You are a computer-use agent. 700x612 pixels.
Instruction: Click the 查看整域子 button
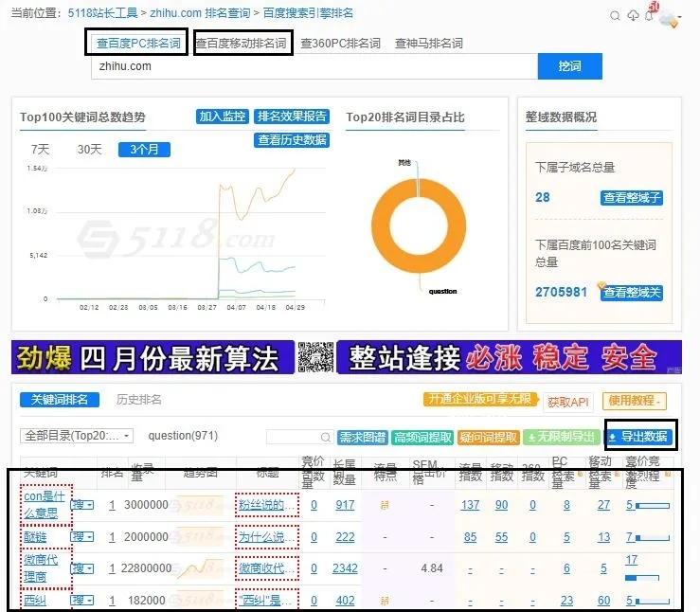pos(631,198)
